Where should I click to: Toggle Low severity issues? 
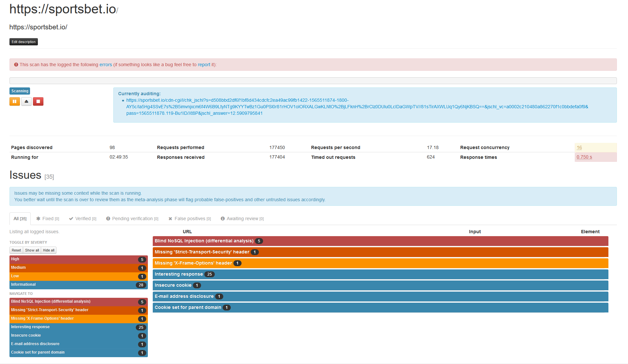coord(79,277)
